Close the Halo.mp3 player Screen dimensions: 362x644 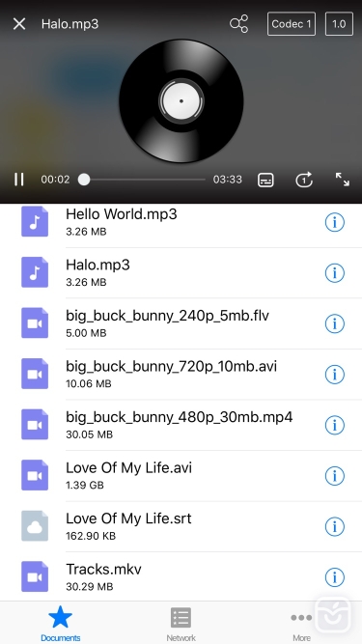(x=19, y=24)
